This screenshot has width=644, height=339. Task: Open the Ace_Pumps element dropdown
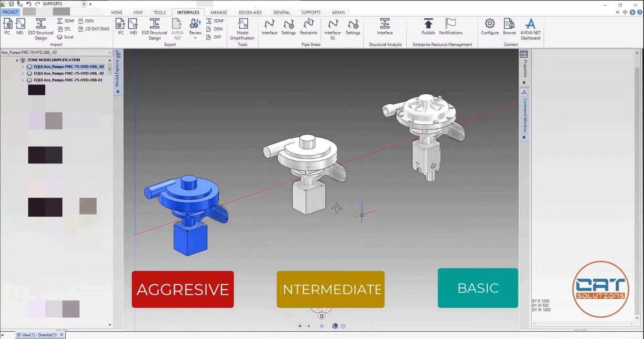110,53
